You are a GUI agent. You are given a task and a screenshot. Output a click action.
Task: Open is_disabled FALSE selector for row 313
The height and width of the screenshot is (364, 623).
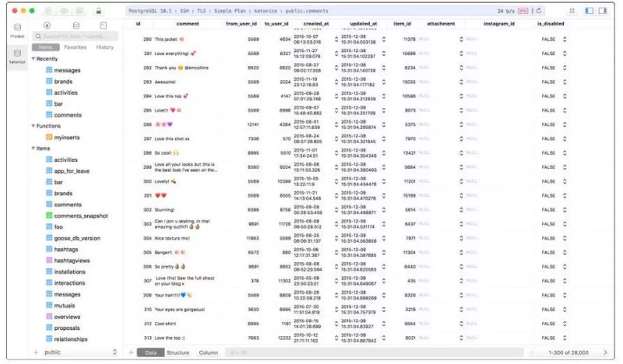(x=565, y=338)
